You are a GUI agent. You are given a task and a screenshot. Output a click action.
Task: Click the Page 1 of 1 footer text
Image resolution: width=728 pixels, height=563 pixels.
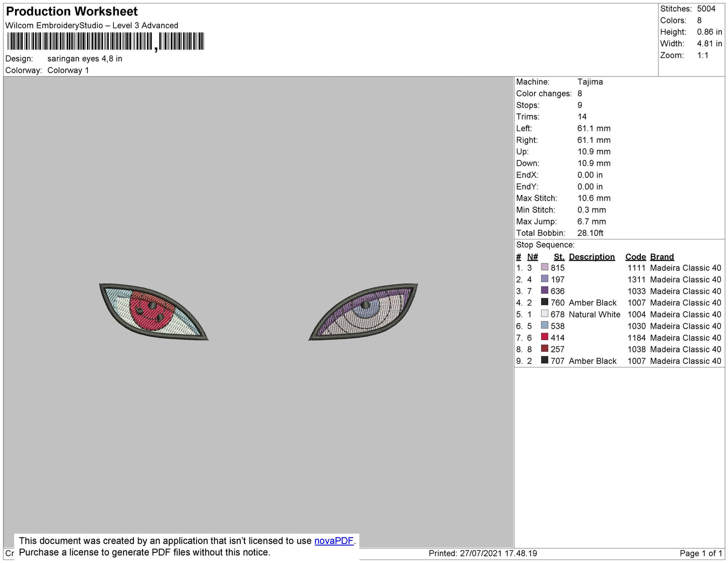(700, 553)
